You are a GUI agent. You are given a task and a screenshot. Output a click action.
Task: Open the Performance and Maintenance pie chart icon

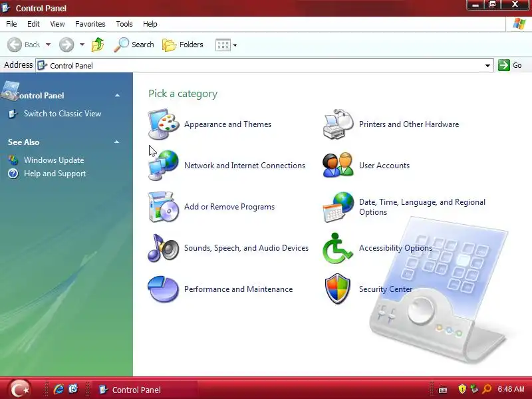(164, 289)
